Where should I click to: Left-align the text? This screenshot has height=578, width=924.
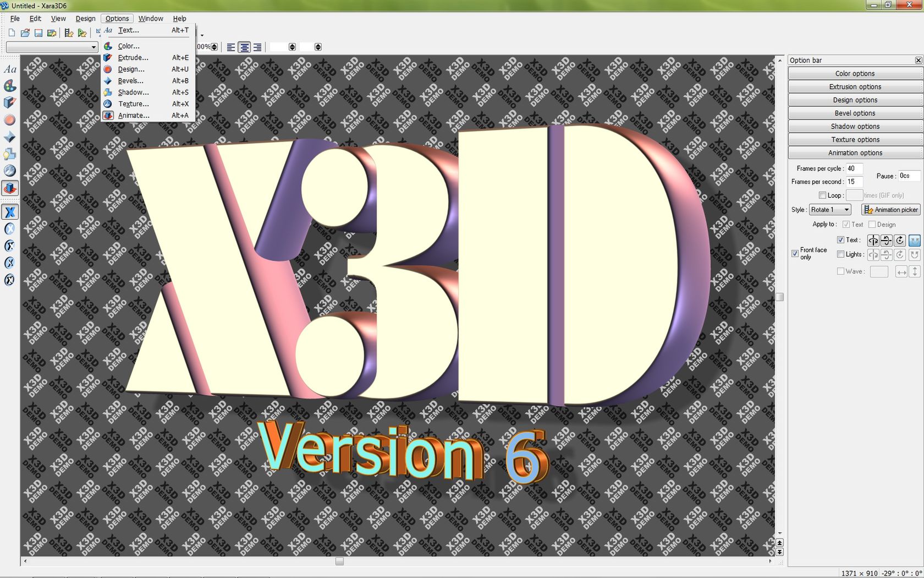[231, 47]
